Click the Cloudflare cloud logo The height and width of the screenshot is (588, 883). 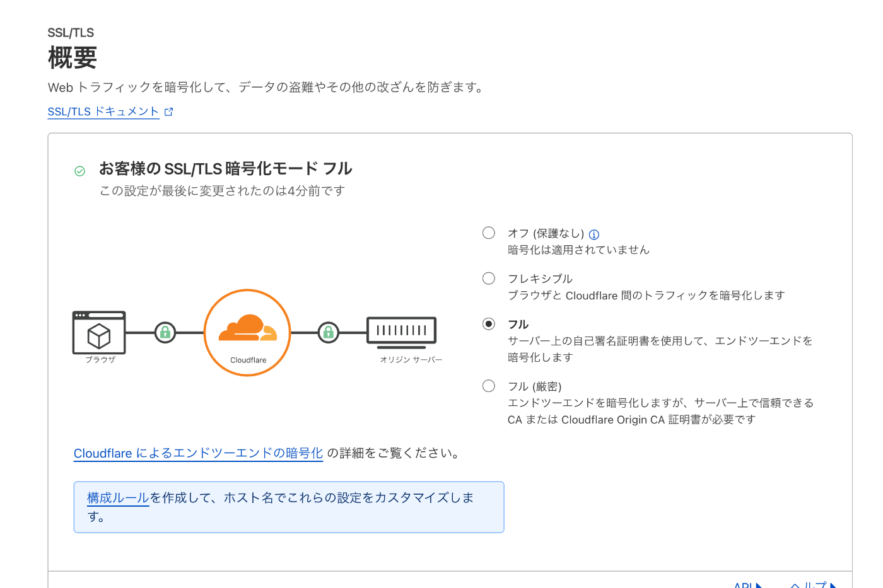(247, 328)
